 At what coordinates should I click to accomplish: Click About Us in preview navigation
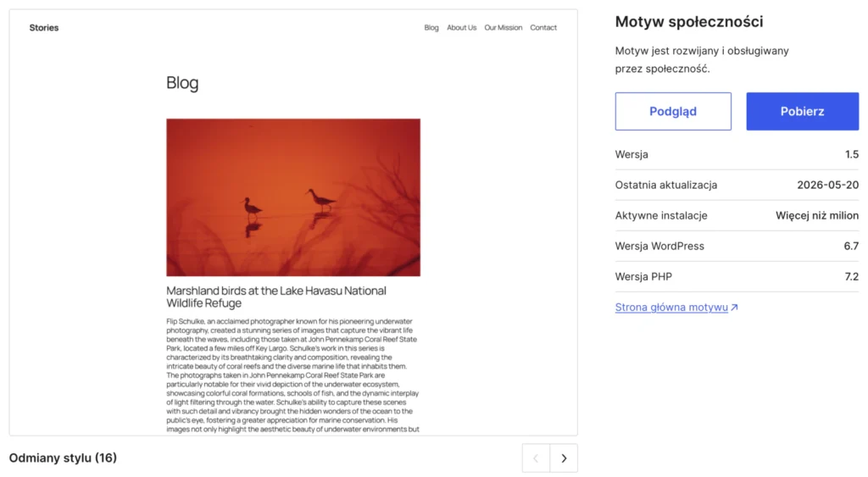pyautogui.click(x=462, y=28)
